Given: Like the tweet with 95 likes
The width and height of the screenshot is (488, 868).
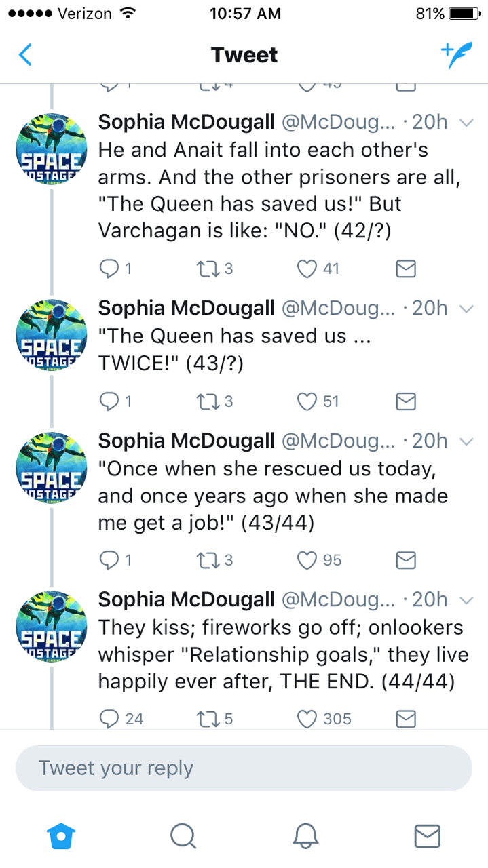Looking at the screenshot, I should click(x=309, y=560).
